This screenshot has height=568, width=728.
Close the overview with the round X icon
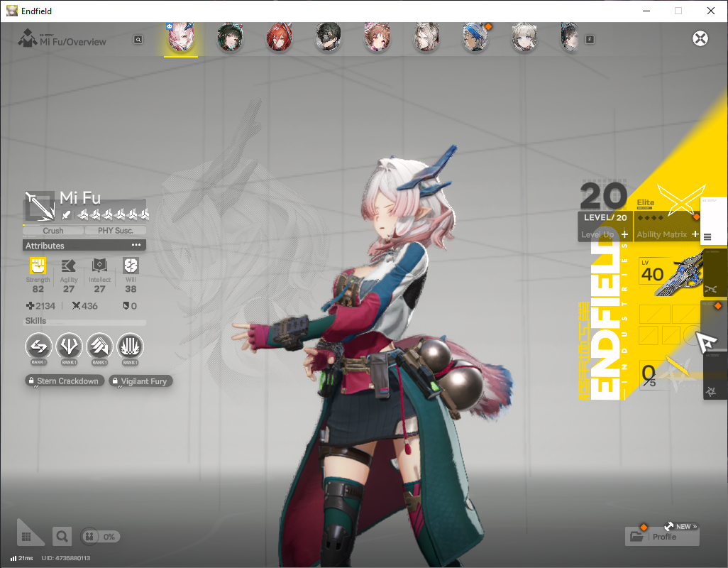700,38
